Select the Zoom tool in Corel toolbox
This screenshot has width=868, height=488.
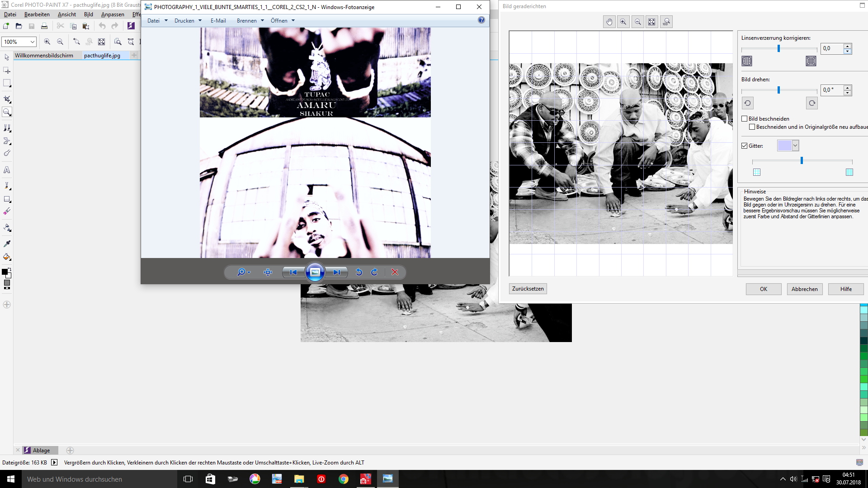[7, 112]
